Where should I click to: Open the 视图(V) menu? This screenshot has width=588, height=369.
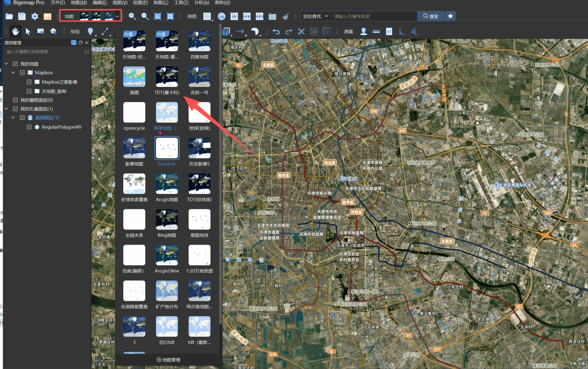120,3
